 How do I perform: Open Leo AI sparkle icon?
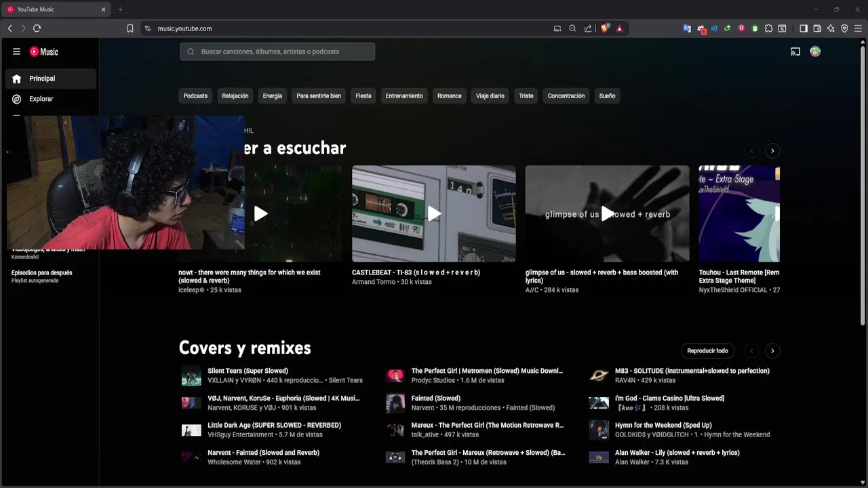coord(831,28)
